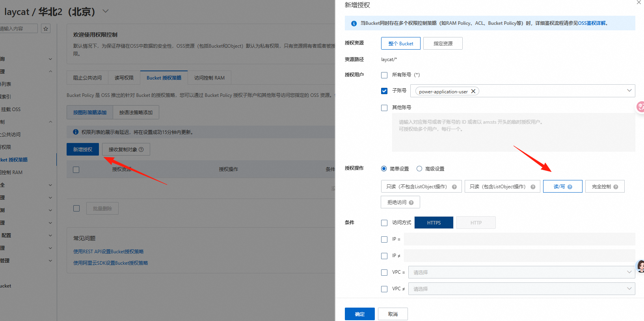Switch to the 读写权限 tab
Viewport: 644px width, 321px height.
124,78
